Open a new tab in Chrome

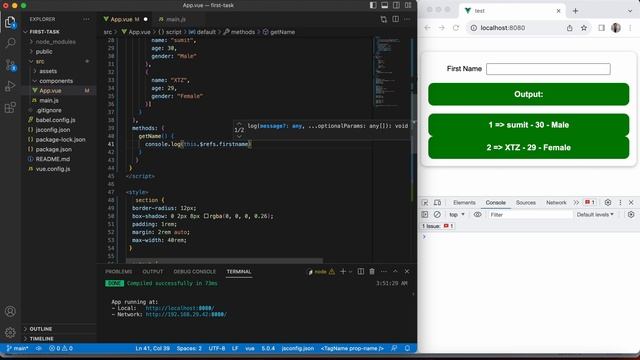click(x=576, y=11)
